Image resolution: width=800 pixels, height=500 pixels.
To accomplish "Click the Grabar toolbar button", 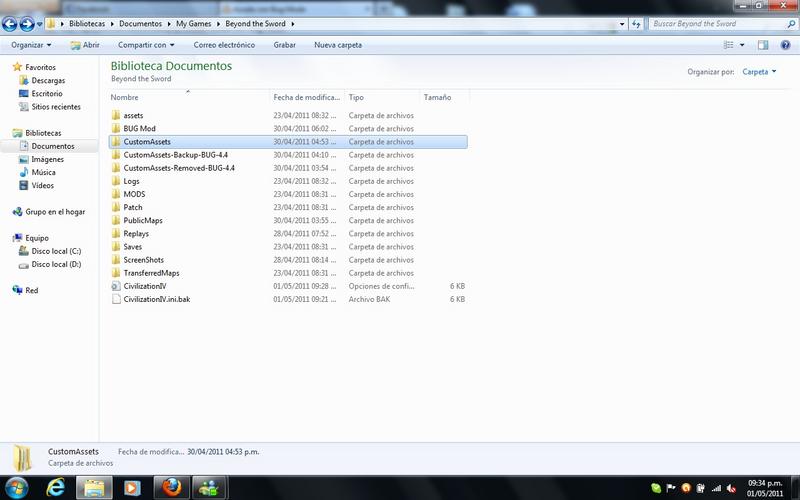I will pos(284,45).
